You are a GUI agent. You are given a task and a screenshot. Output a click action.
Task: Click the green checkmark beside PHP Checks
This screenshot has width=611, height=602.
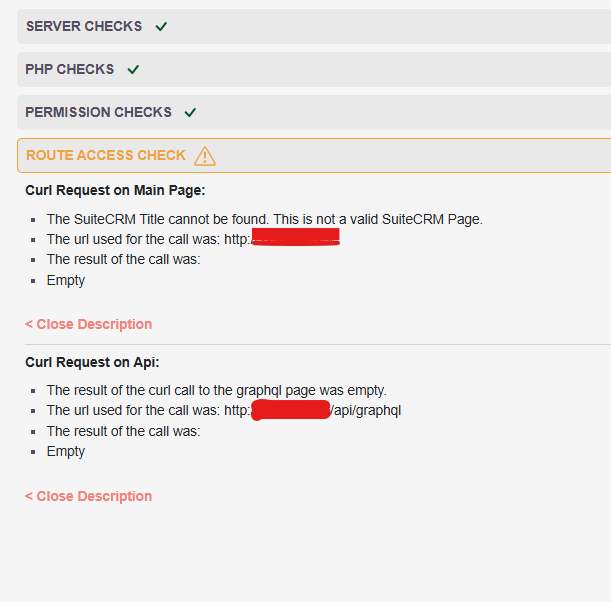[133, 70]
